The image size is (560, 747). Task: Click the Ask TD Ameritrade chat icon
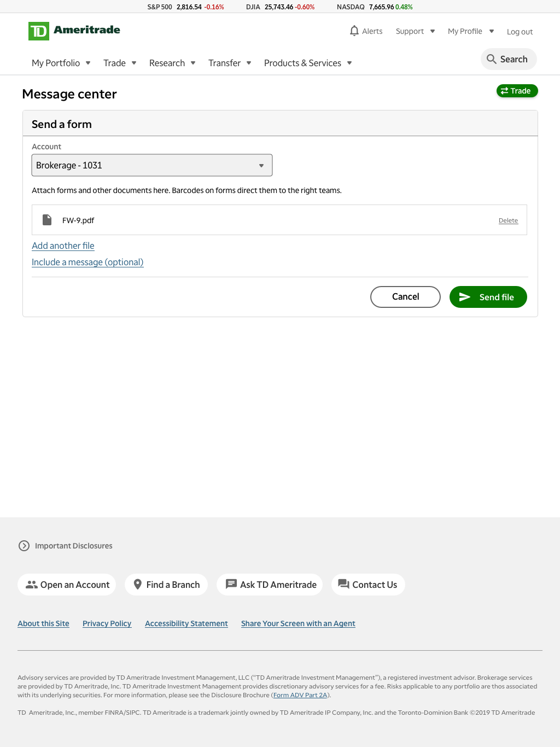(x=231, y=584)
